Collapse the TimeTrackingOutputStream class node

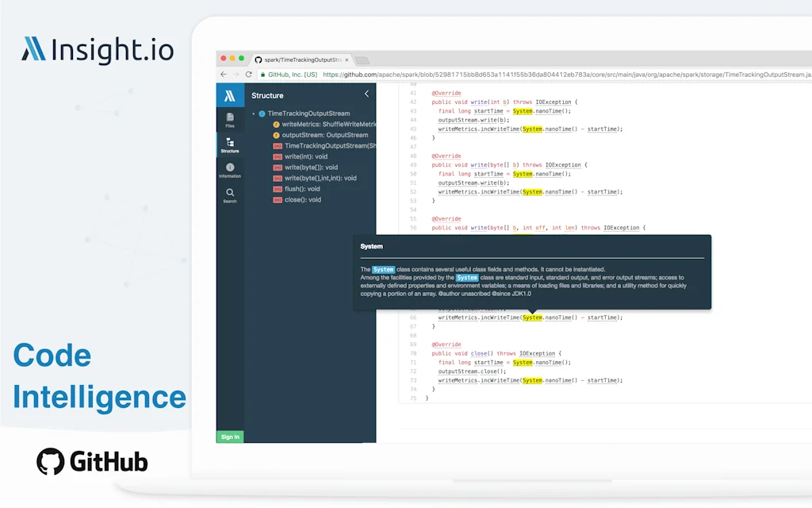click(254, 113)
